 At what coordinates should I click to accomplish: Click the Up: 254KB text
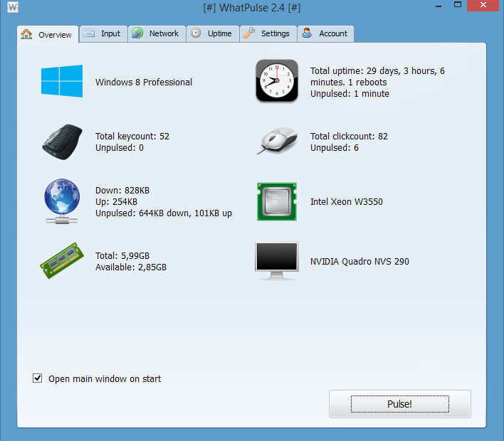point(116,202)
